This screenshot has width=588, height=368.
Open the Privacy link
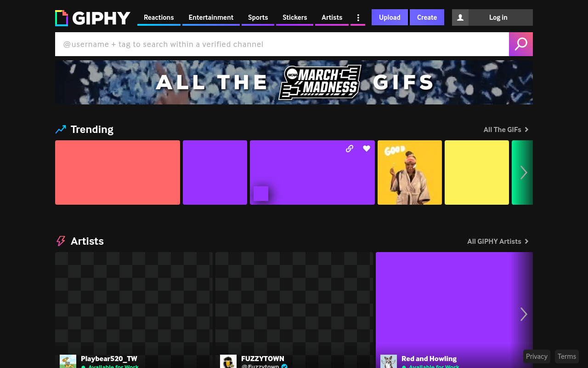click(537, 356)
